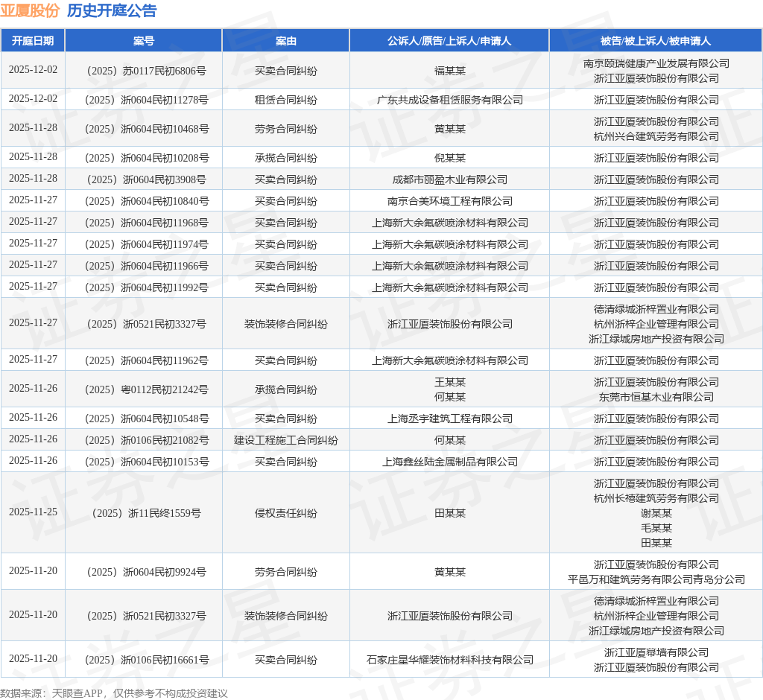Click plaintiff 成都市丽盈木业有限公司

pyautogui.click(x=449, y=180)
